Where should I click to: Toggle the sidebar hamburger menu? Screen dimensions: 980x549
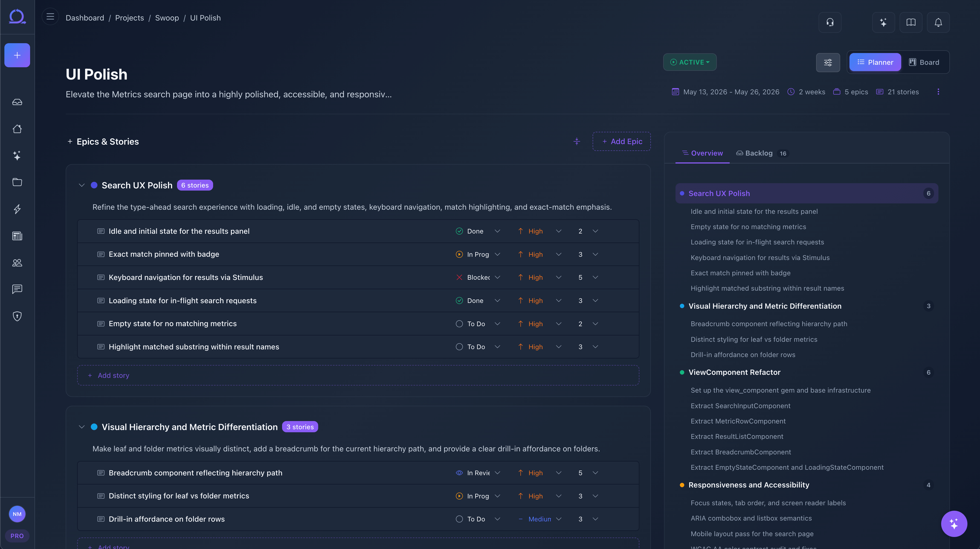point(50,17)
